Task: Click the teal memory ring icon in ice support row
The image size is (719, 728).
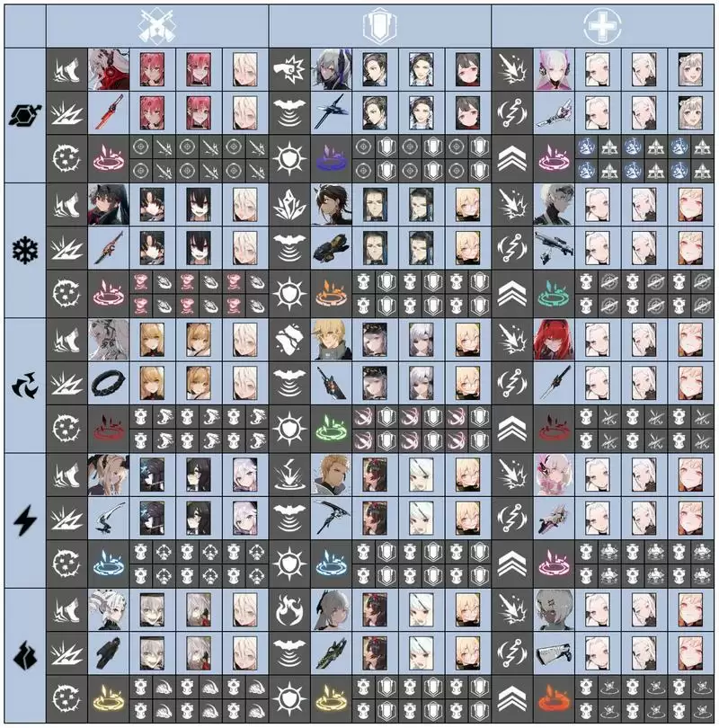Action: [554, 294]
